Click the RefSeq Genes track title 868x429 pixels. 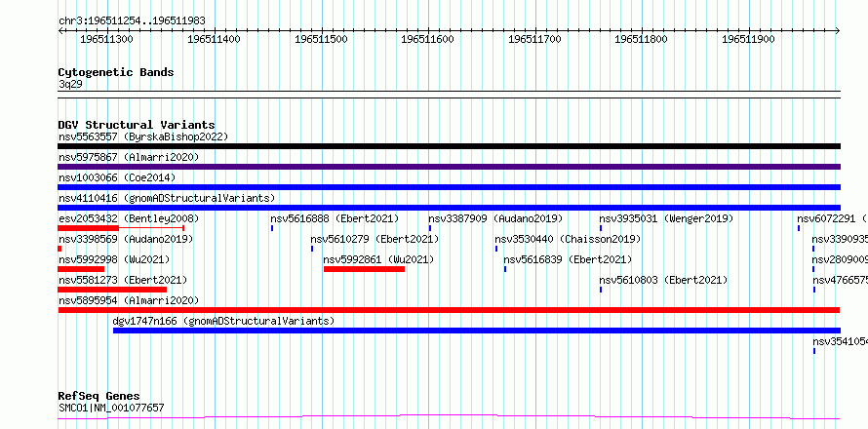[x=99, y=396]
